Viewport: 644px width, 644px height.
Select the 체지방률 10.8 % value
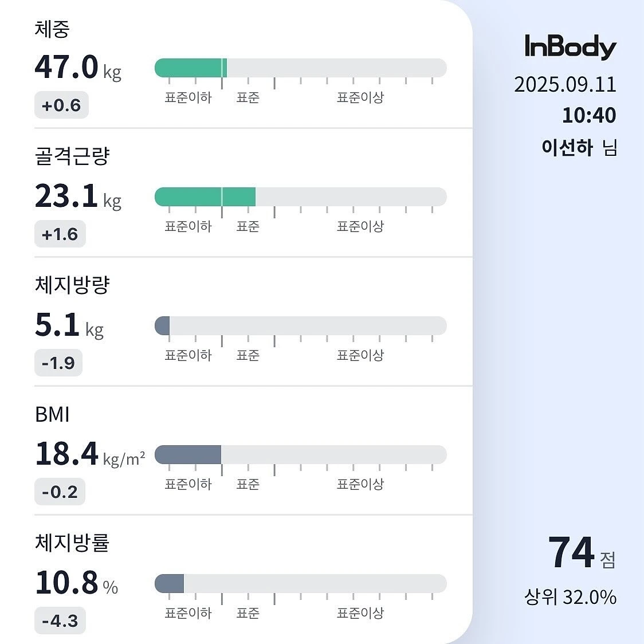[76, 583]
